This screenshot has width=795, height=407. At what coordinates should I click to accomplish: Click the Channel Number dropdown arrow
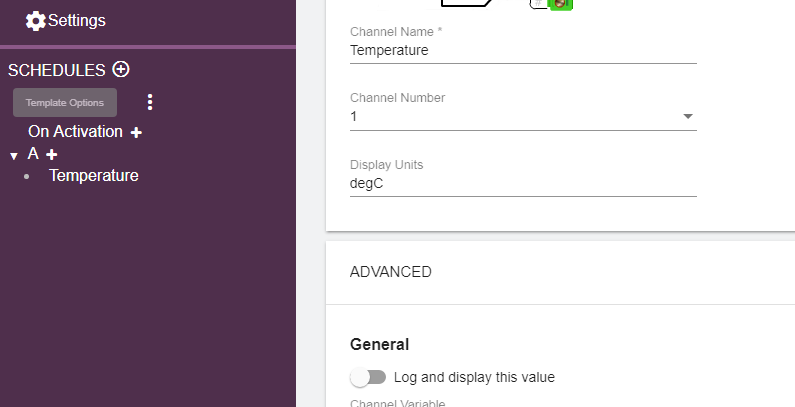(687, 117)
